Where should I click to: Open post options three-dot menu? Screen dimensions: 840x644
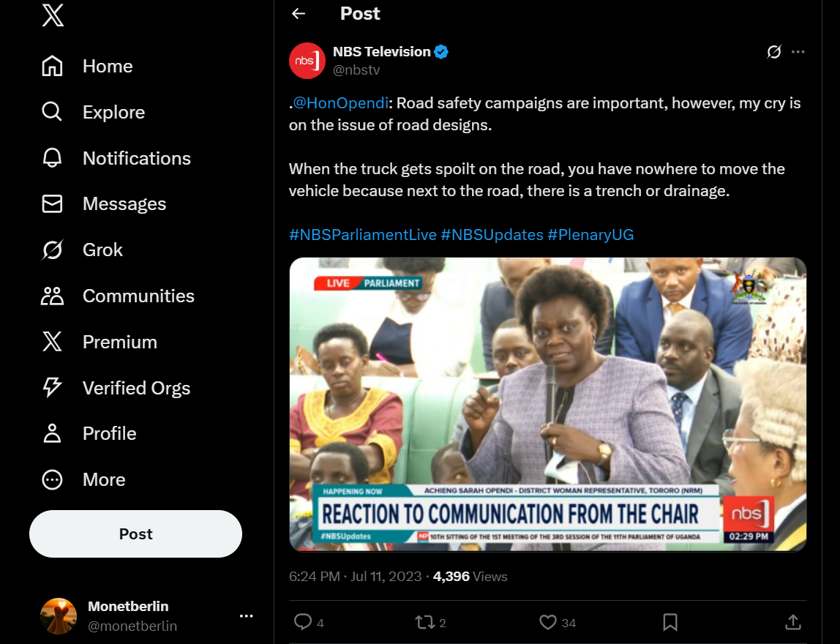point(798,51)
